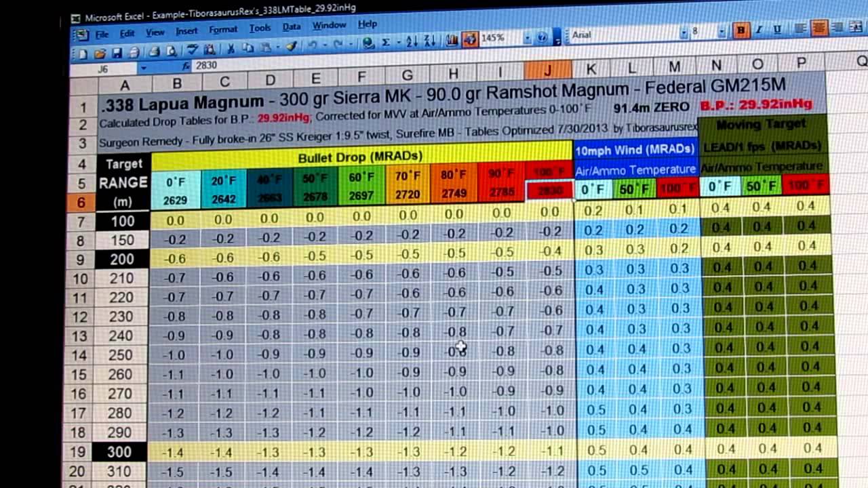The height and width of the screenshot is (488, 868).
Task: Toggle the Drawing toolbar
Action: coord(470,39)
